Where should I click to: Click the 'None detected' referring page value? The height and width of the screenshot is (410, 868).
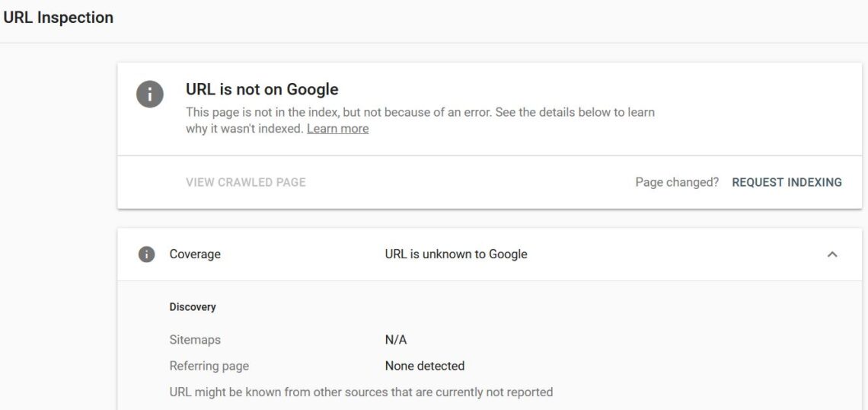pos(425,367)
